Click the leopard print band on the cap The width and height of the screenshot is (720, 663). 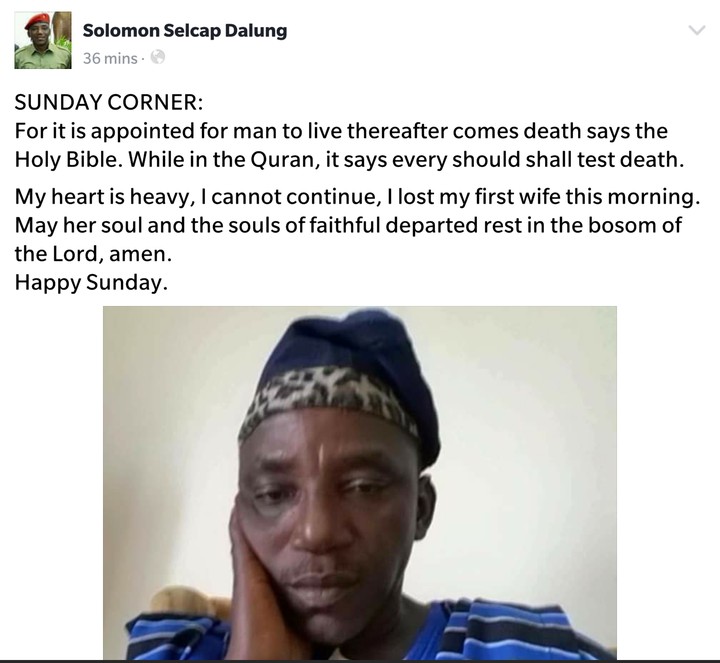(x=326, y=395)
